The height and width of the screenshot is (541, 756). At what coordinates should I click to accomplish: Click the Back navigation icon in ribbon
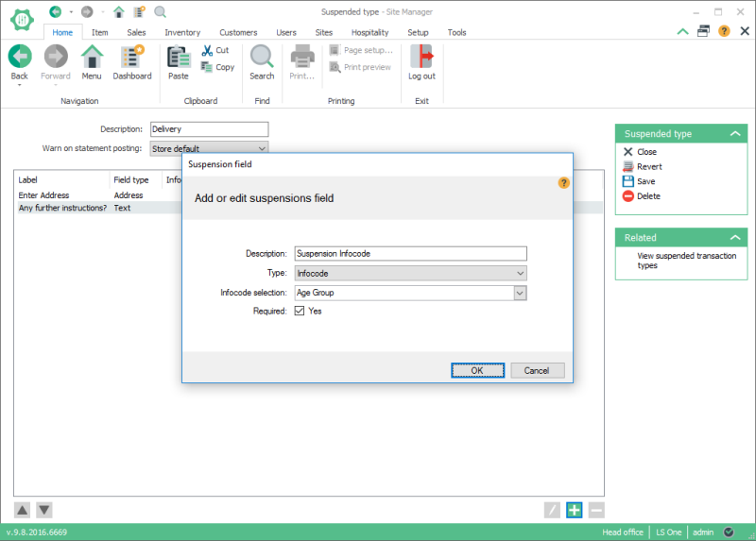(x=20, y=57)
